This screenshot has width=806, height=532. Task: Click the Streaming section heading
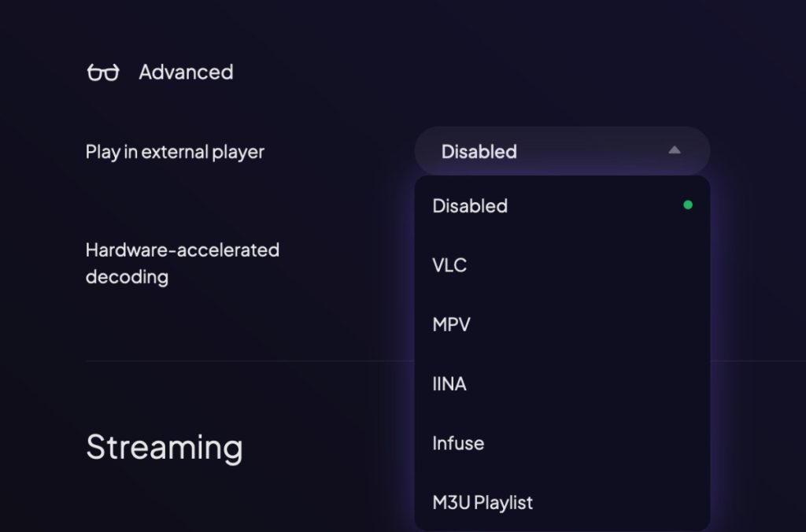click(x=165, y=447)
